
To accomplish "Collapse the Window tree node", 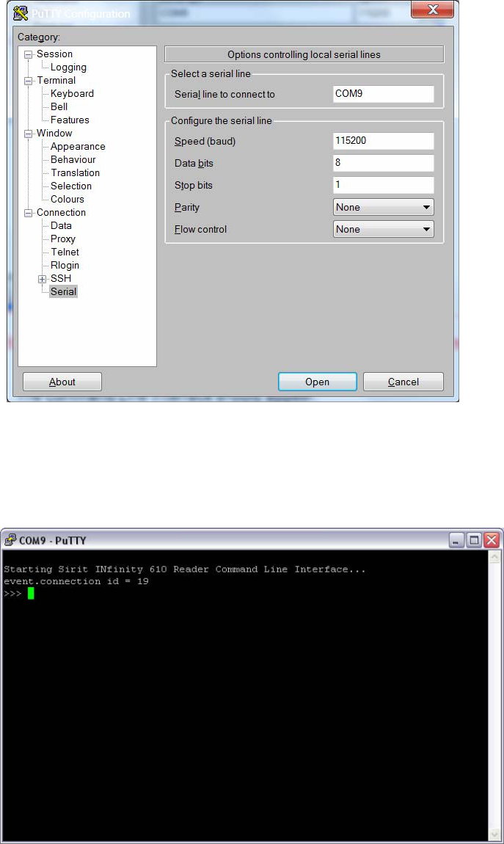I will (28, 134).
